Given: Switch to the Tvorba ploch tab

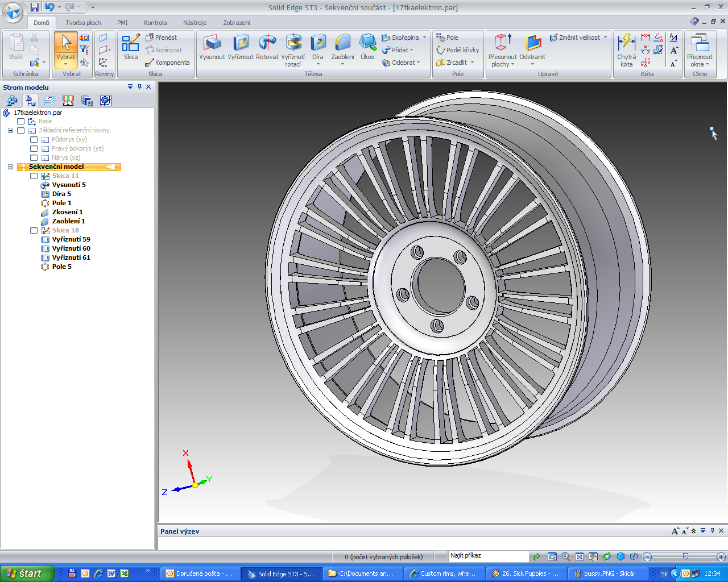Looking at the screenshot, I should coord(83,23).
